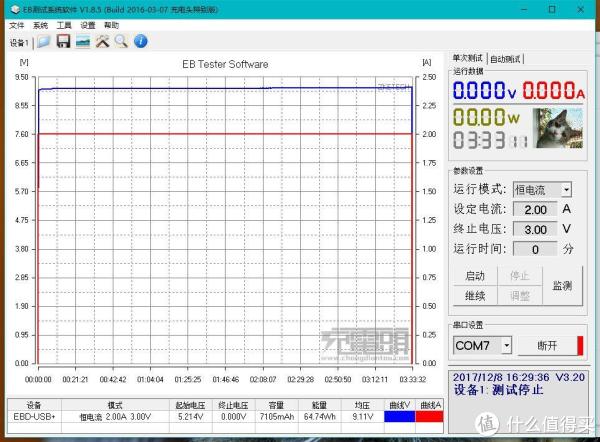
Task: Click the 启动 start button
Action: [x=475, y=276]
